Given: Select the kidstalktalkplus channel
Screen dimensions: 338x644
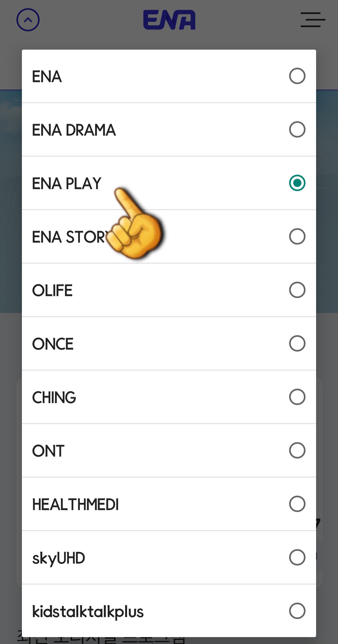Looking at the screenshot, I should click(297, 611).
